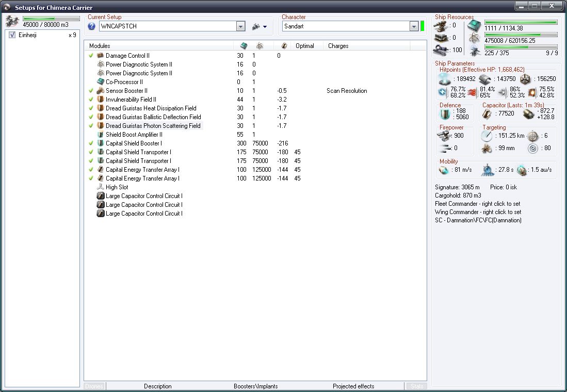Click the empty High Slot icon
The height and width of the screenshot is (392, 567).
click(x=101, y=187)
